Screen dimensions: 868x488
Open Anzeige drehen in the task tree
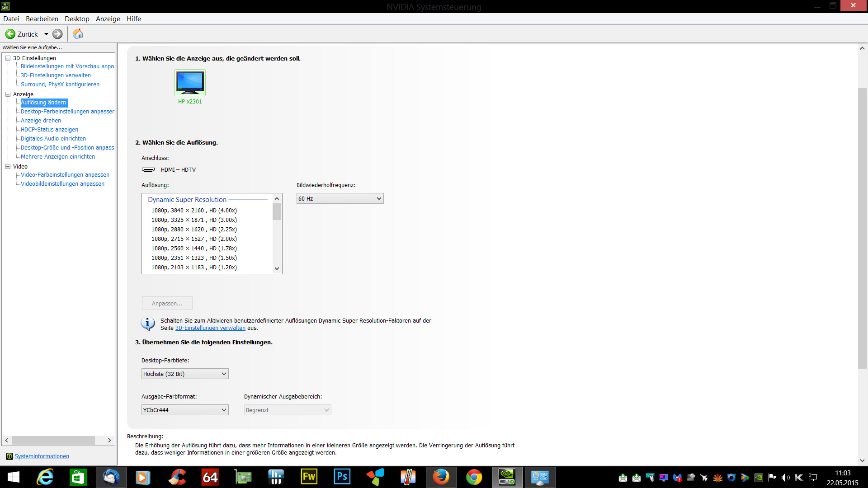tap(41, 121)
